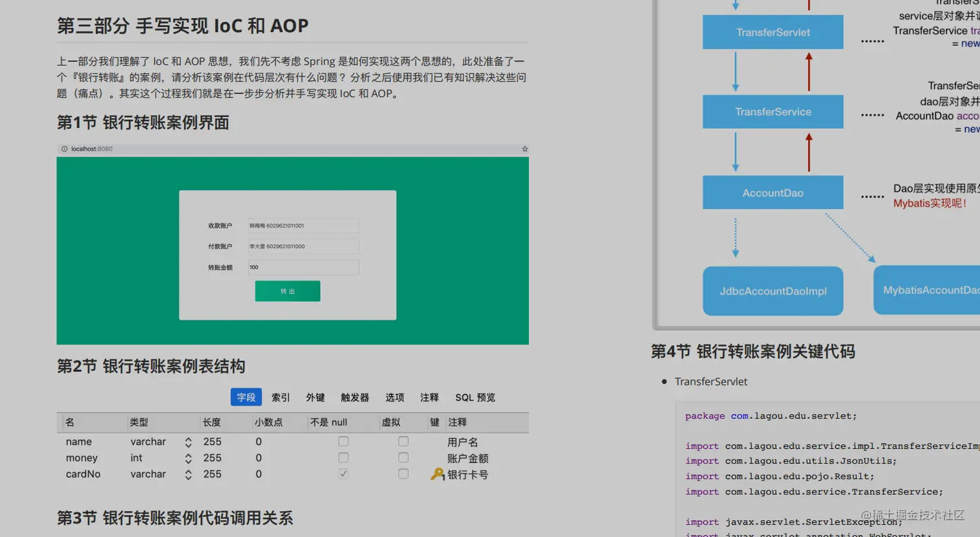
Task: Click the site info icon beside localhost:8080
Action: [64, 149]
